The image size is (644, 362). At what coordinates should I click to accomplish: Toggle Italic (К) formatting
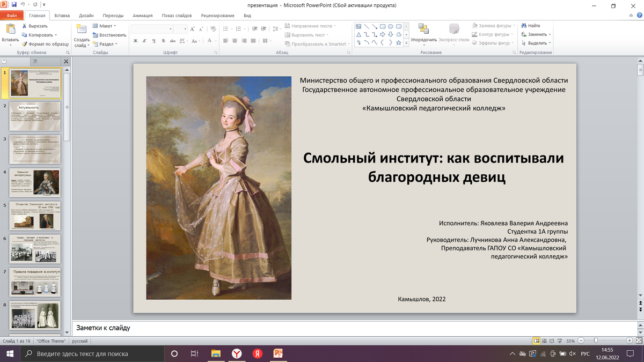(x=145, y=41)
